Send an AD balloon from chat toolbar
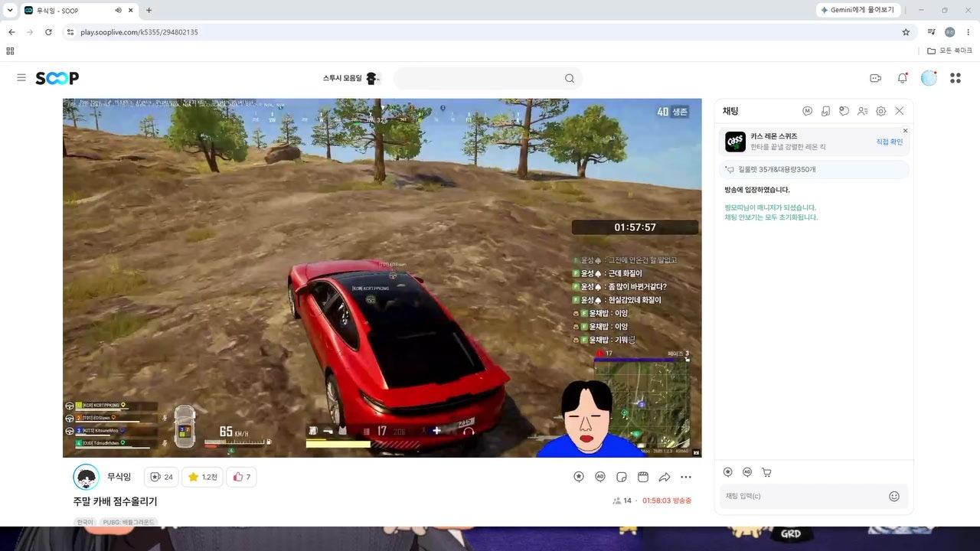The height and width of the screenshot is (551, 980). 747,472
